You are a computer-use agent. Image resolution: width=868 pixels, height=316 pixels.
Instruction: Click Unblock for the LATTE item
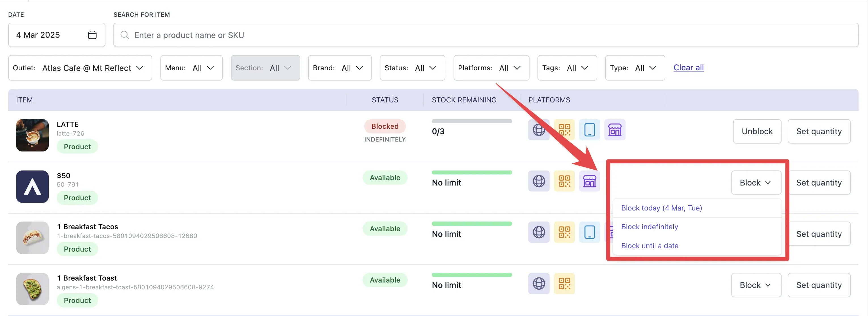[757, 131]
